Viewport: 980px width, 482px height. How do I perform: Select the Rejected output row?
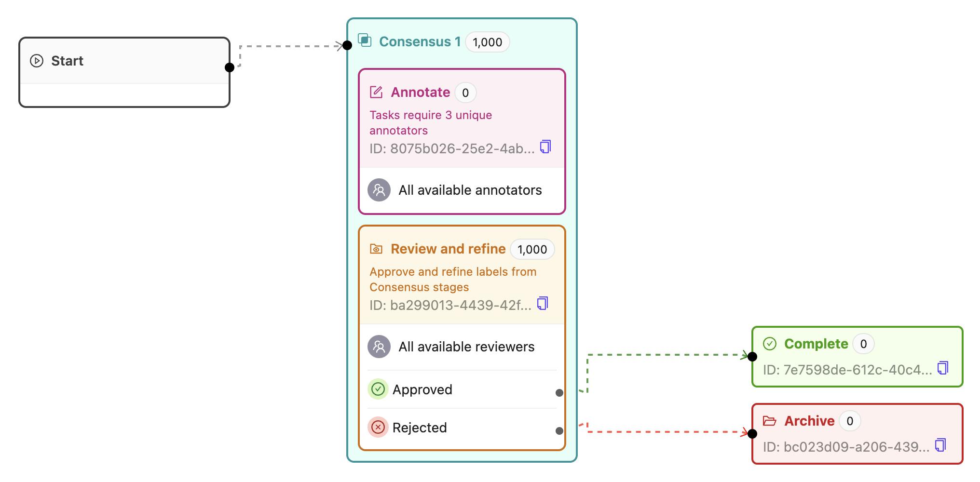[420, 428]
